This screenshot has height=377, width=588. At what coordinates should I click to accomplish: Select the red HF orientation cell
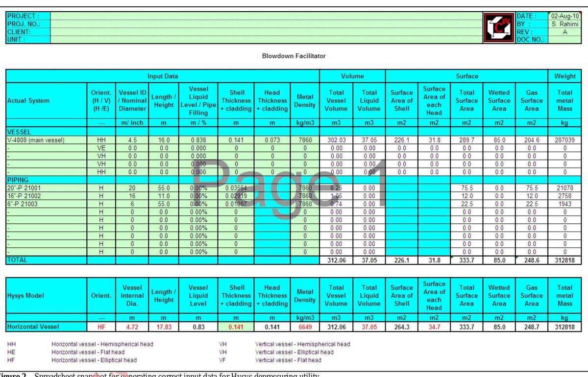point(101,327)
